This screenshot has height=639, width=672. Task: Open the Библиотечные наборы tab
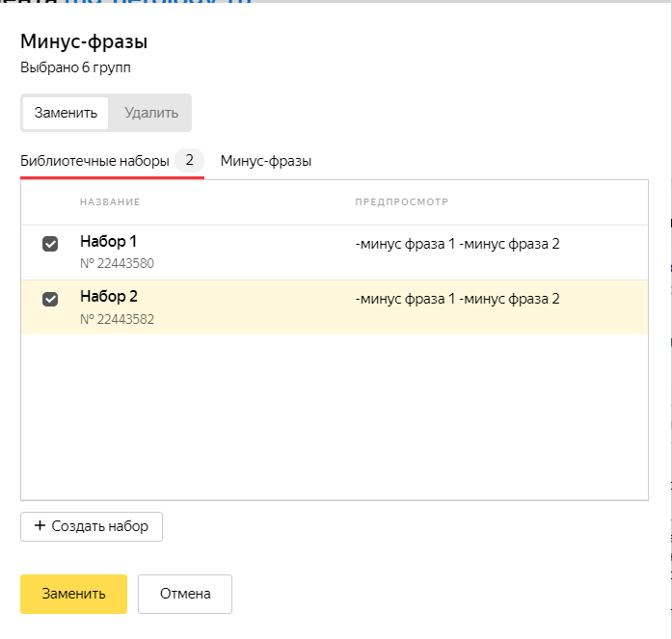click(95, 161)
